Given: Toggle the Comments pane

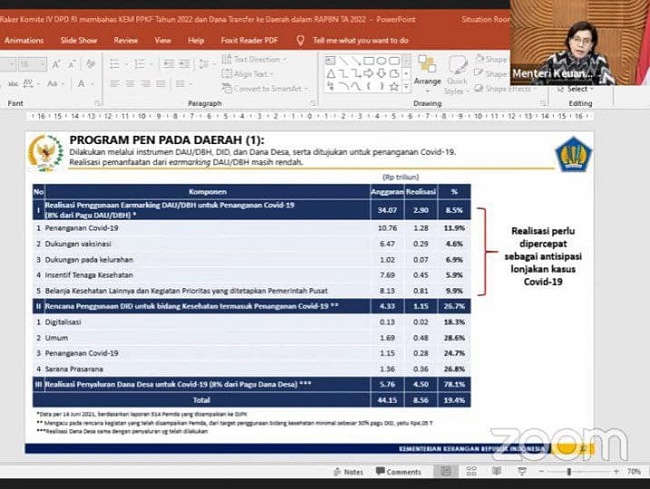Looking at the screenshot, I should tap(399, 471).
